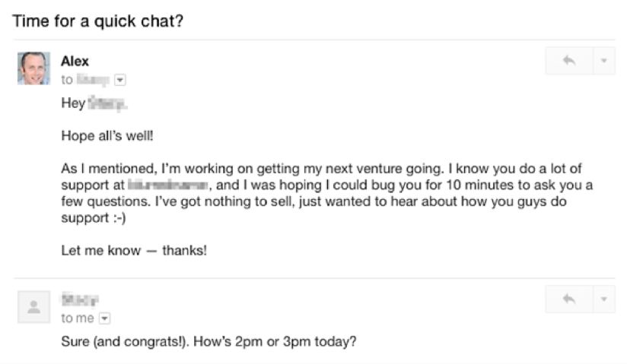The height and width of the screenshot is (364, 627).
Task: Click the reply arrow on Alex's message
Action: point(569,62)
